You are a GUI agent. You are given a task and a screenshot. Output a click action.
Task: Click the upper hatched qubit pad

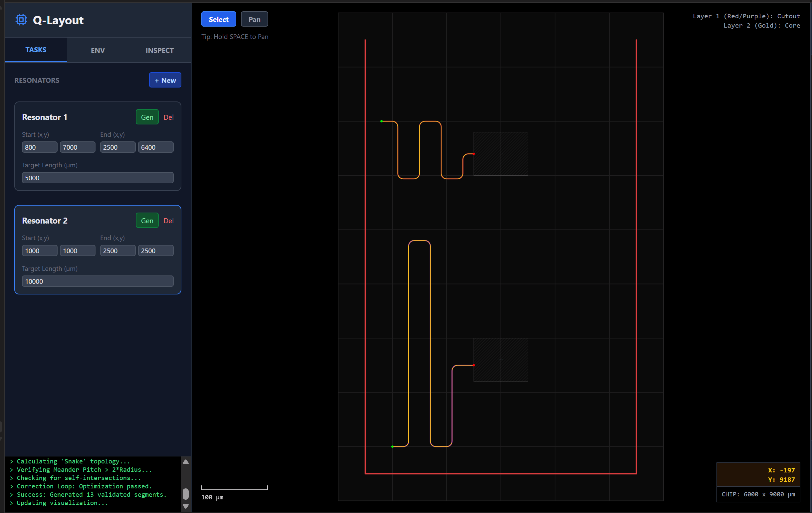click(501, 154)
